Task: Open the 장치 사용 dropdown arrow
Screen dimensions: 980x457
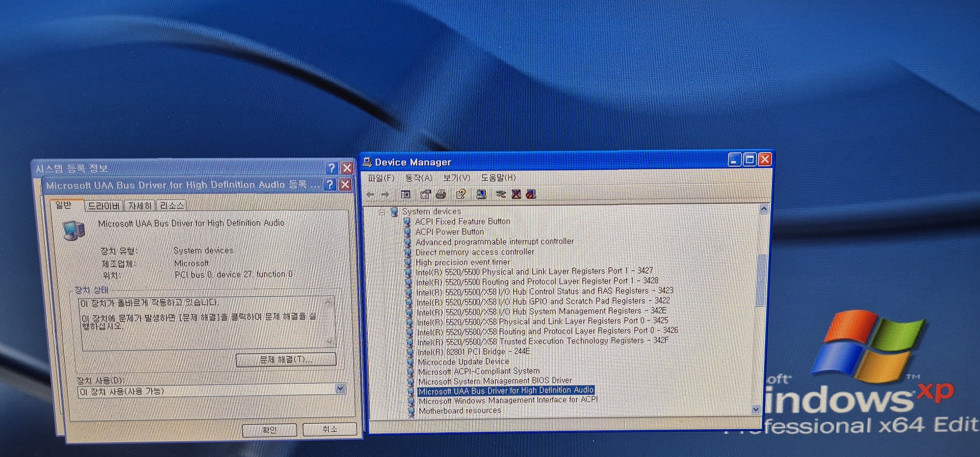Action: [x=340, y=389]
